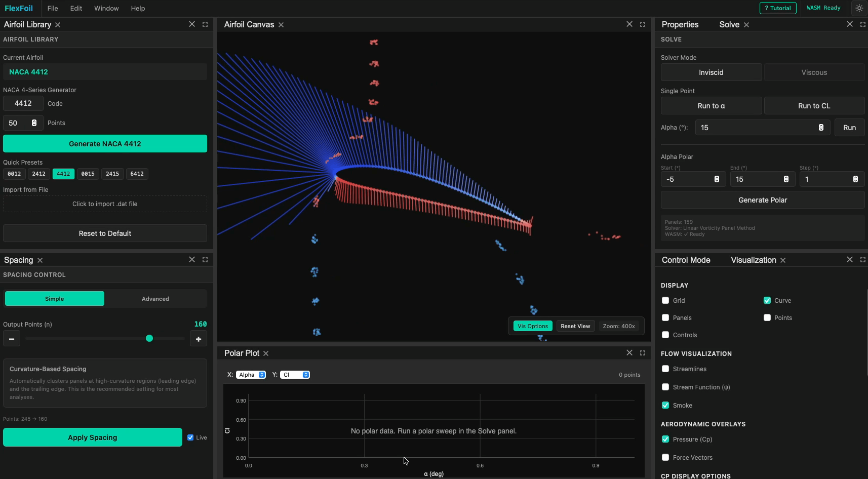Maximize the Airfoil Canvas panel
Viewport: 868px width, 479px height.
643,24
